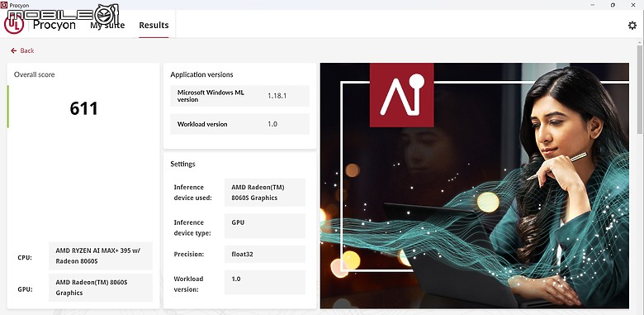Click the Procyon title bar app icon

[x=4, y=5]
